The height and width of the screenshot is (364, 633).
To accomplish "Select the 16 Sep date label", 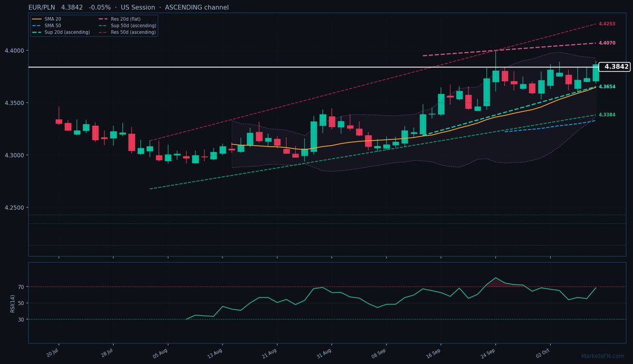I will [x=434, y=353].
